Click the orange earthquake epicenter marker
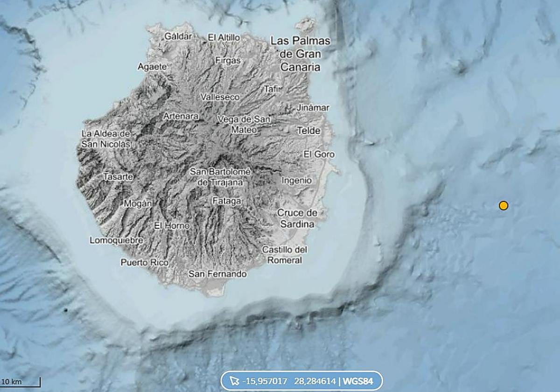Viewport: 560px width, 392px height. [x=503, y=205]
